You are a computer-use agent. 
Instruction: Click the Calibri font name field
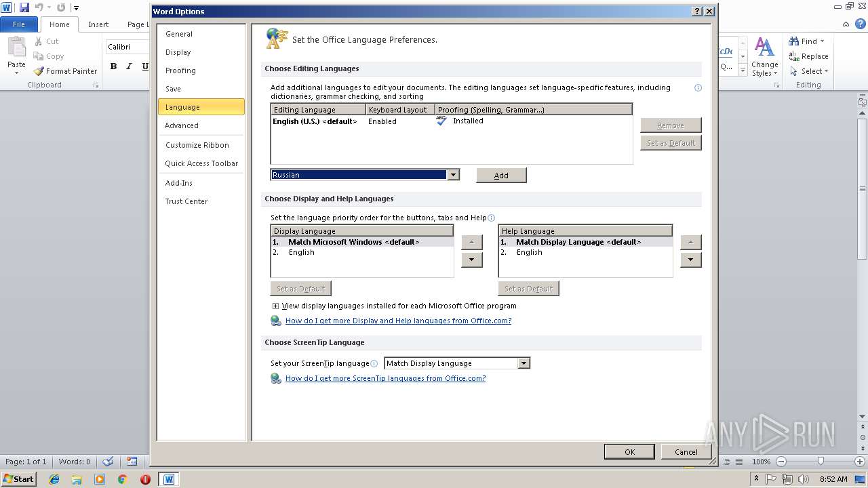click(x=127, y=47)
